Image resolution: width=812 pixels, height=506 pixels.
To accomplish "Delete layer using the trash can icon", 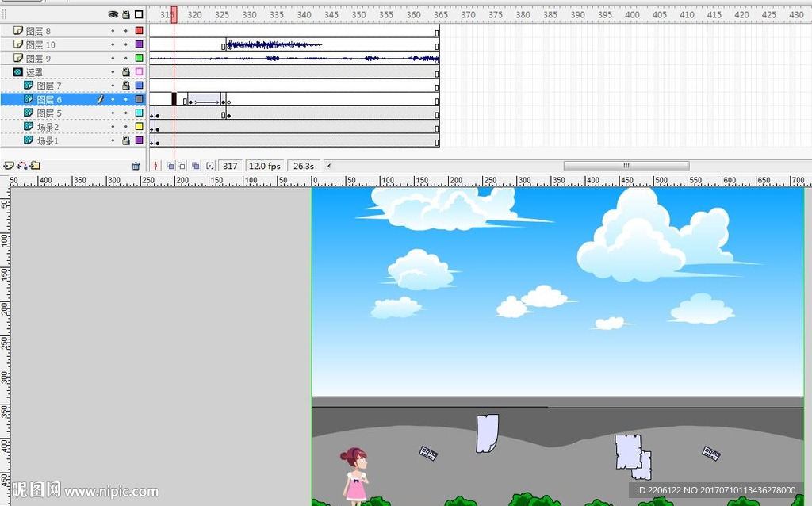I will coord(136,167).
